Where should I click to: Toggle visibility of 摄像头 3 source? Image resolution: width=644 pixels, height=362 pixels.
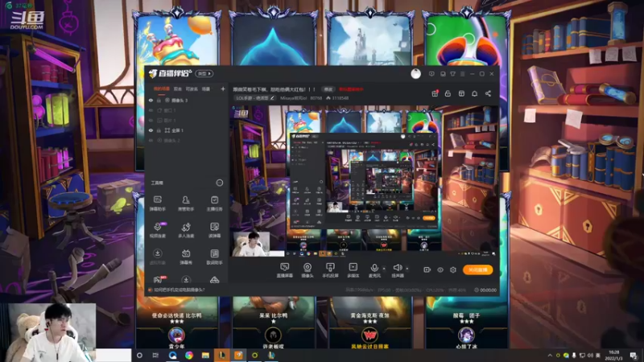151,100
